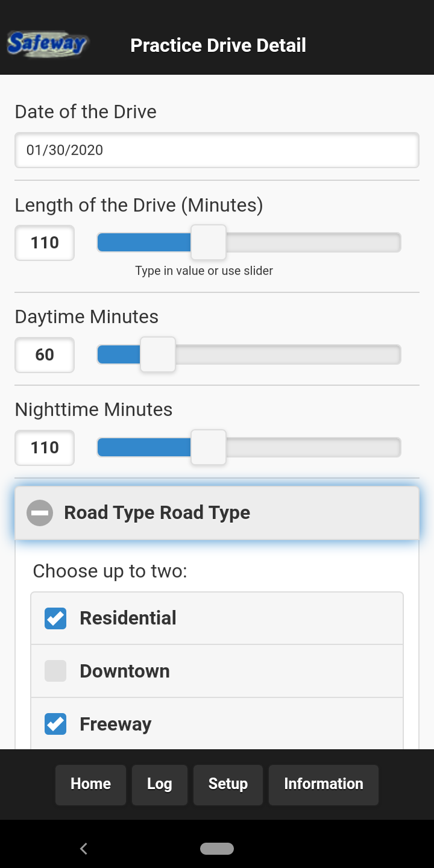Uncheck the Residential checkbox
The image size is (434, 868).
(x=55, y=618)
